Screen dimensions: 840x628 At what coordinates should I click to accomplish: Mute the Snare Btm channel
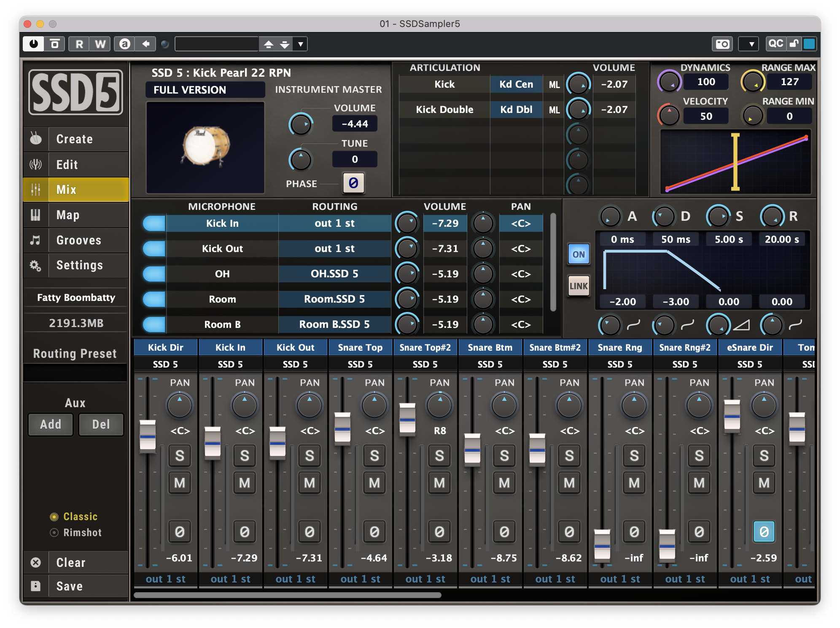[504, 483]
